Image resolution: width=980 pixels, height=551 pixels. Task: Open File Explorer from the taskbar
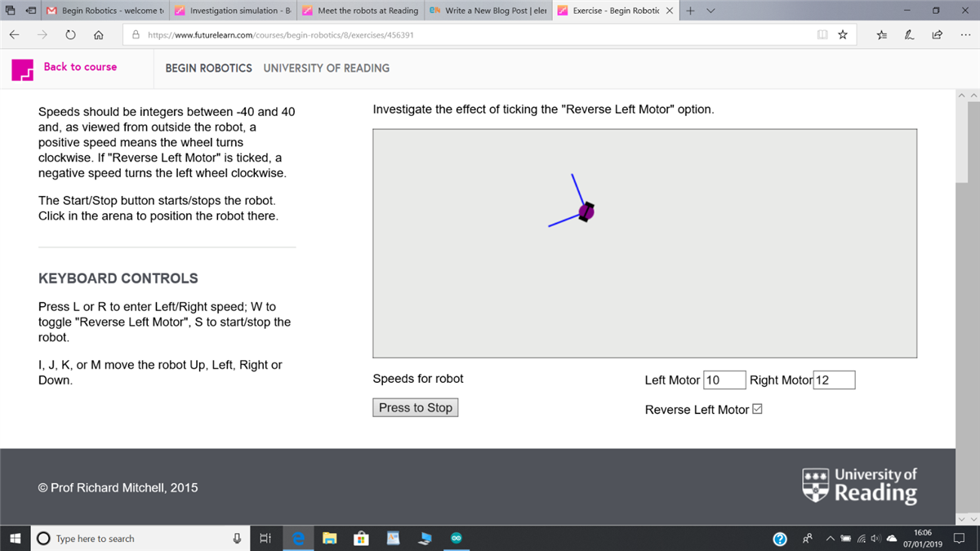click(x=329, y=538)
